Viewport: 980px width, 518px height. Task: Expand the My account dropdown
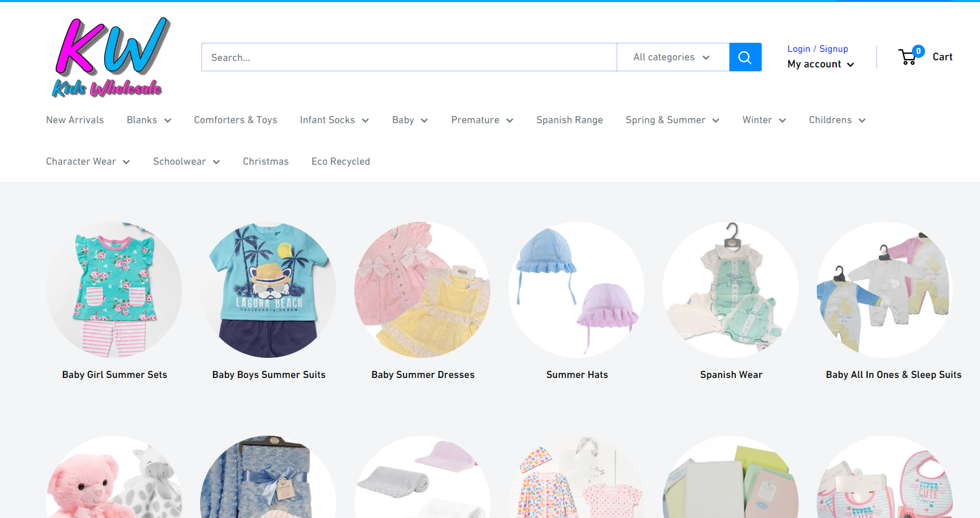coord(821,64)
